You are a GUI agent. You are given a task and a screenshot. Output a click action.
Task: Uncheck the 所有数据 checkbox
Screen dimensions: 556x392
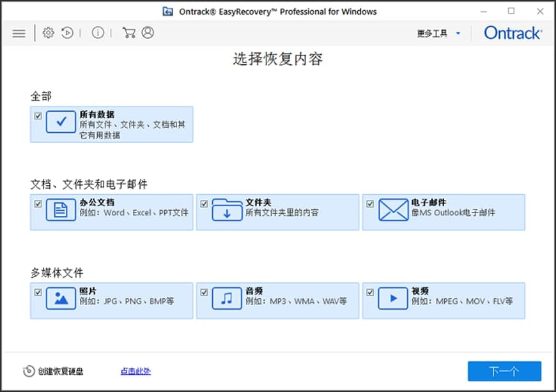[38, 115]
